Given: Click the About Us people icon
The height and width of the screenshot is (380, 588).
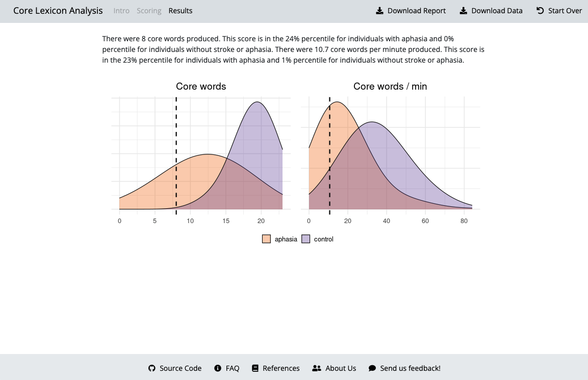Looking at the screenshot, I should (x=317, y=368).
